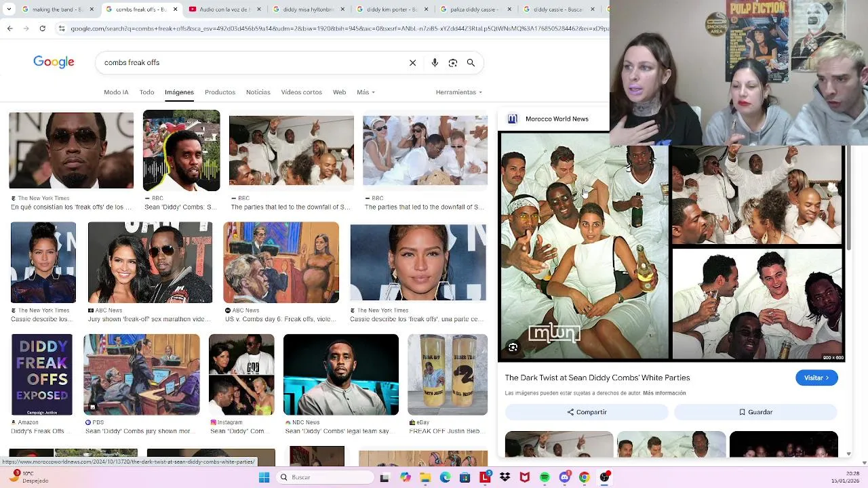
Task: Click Lens search icon on preview image
Action: [x=513, y=347]
